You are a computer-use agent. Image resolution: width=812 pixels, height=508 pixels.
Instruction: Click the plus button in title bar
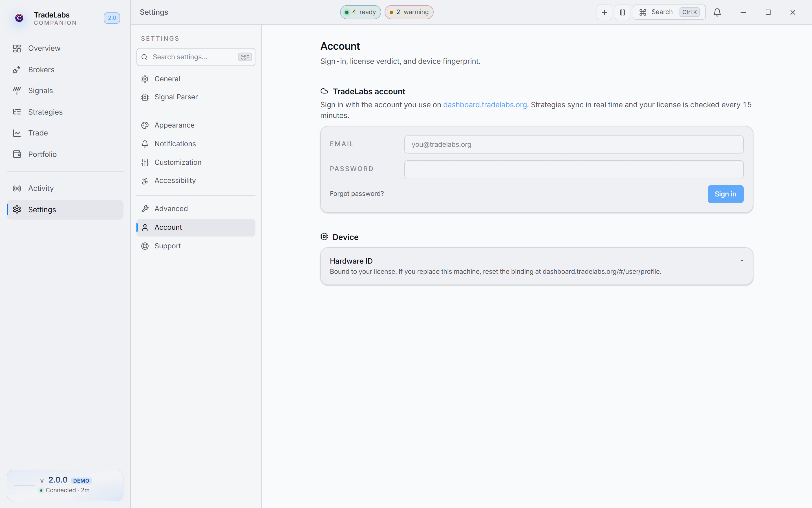(604, 12)
